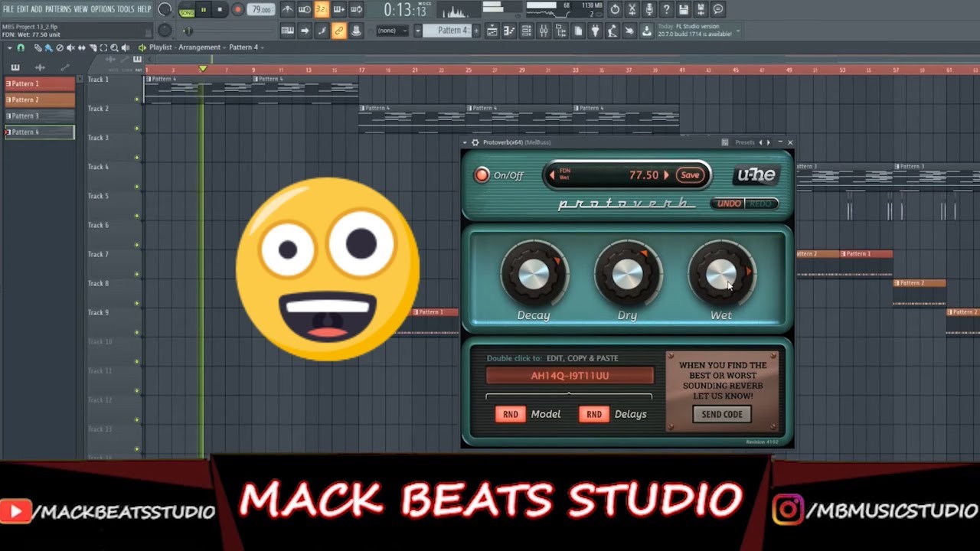980x551 pixels.
Task: Open the EDIT menu
Action: 23,9
